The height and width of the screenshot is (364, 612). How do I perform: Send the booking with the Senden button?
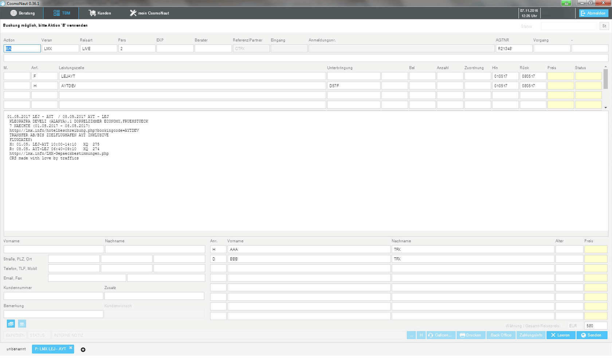click(x=592, y=335)
